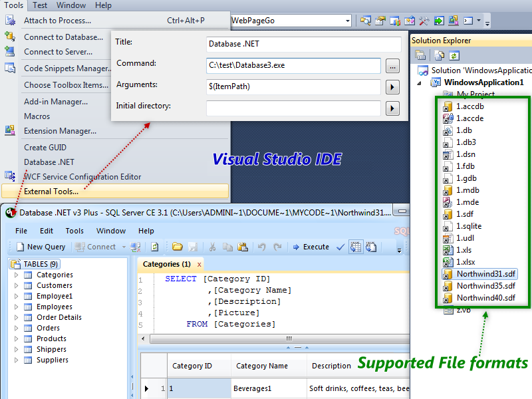Open Database .NET toolbar overflow dropdown
Viewport: 532px width, 399px height.
400,251
